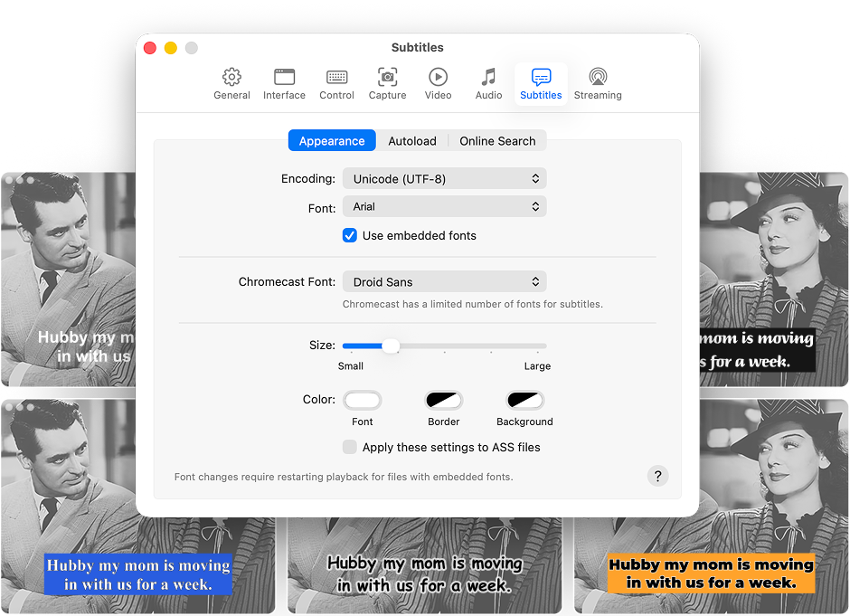The image size is (850, 616).
Task: Open the Encoding dropdown showing Unicode UTF-8
Action: 444,178
